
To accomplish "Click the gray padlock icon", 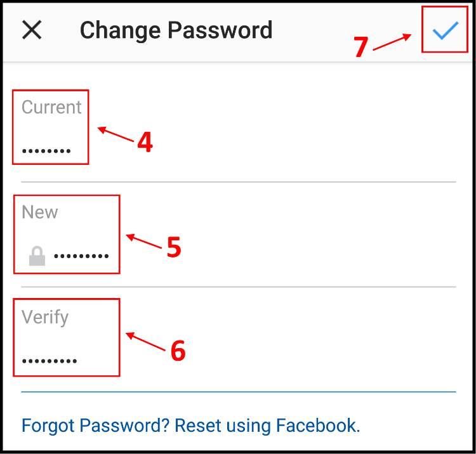I will click(x=37, y=256).
